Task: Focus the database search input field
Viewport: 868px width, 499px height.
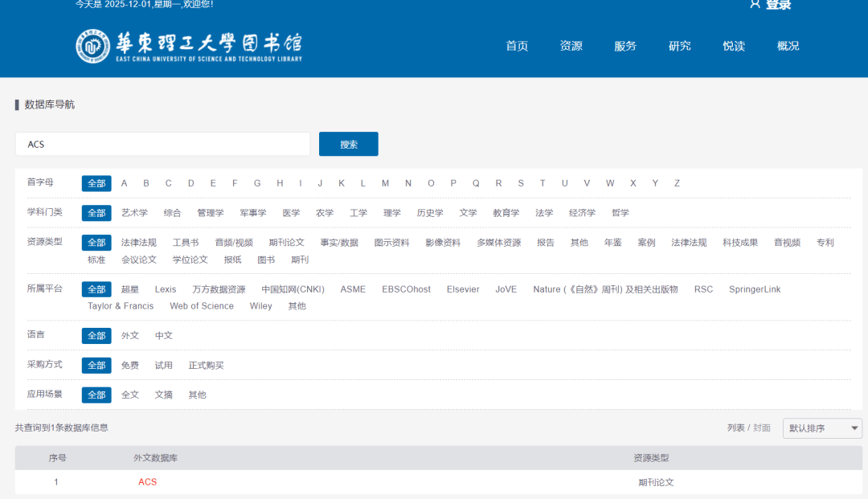Action: tap(162, 145)
